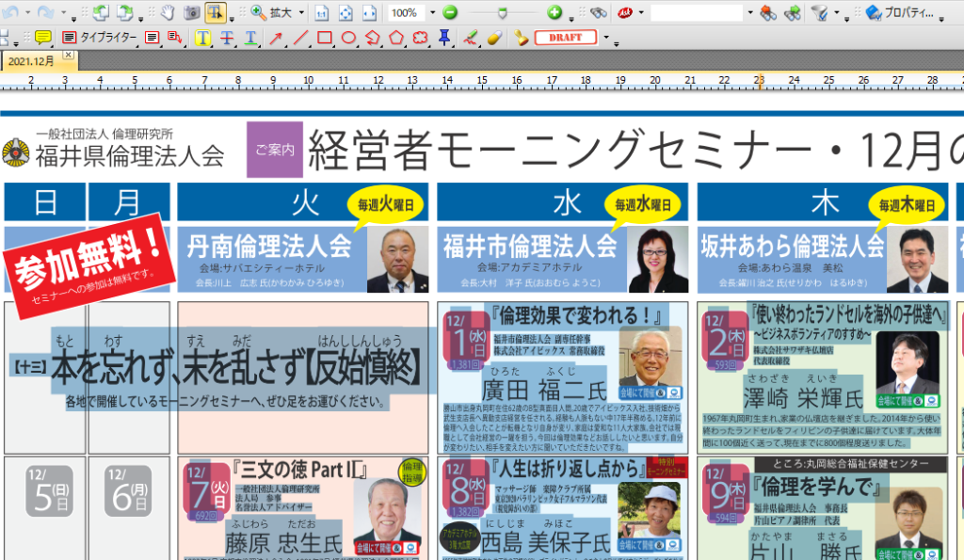Viewport: 964px width, 560px height.
Task: Zoom in with green plus button
Action: tap(554, 12)
